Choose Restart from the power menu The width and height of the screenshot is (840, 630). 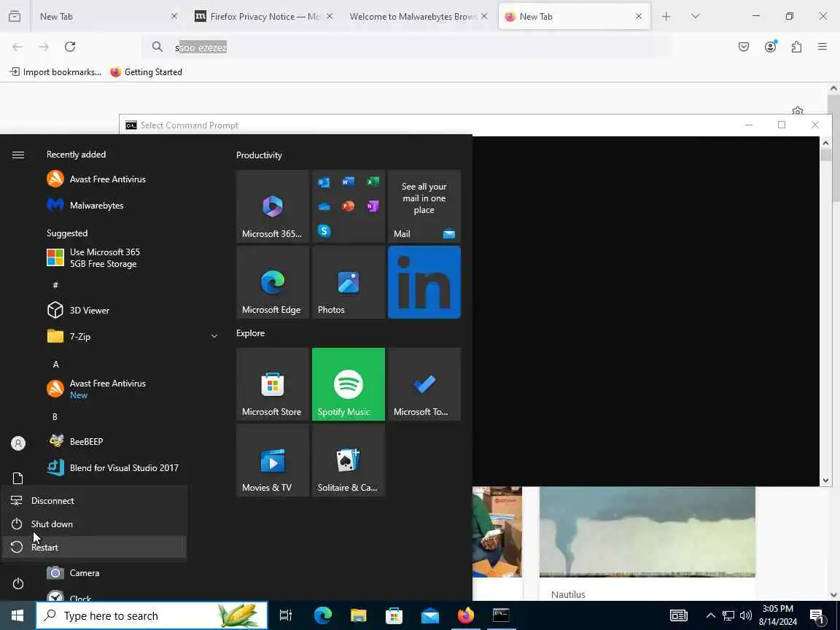[94, 547]
